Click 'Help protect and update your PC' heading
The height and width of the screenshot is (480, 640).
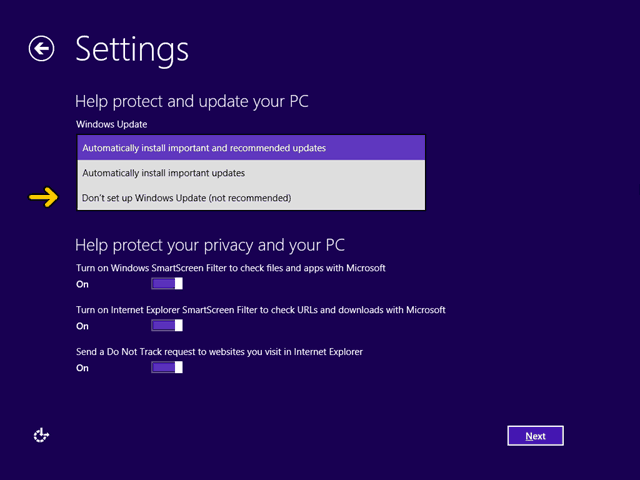(191, 102)
